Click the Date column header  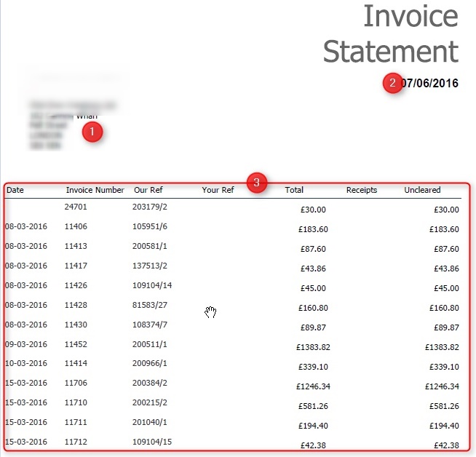pos(15,191)
